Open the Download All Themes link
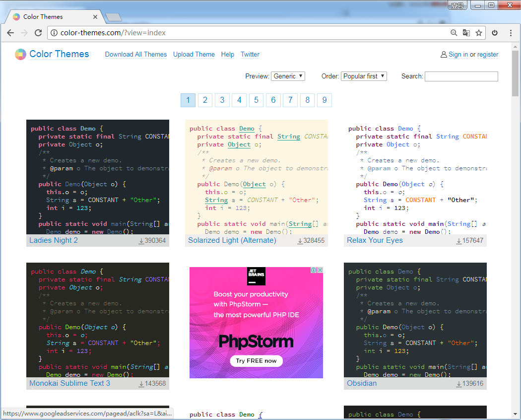The width and height of the screenshot is (521, 420). 136,55
